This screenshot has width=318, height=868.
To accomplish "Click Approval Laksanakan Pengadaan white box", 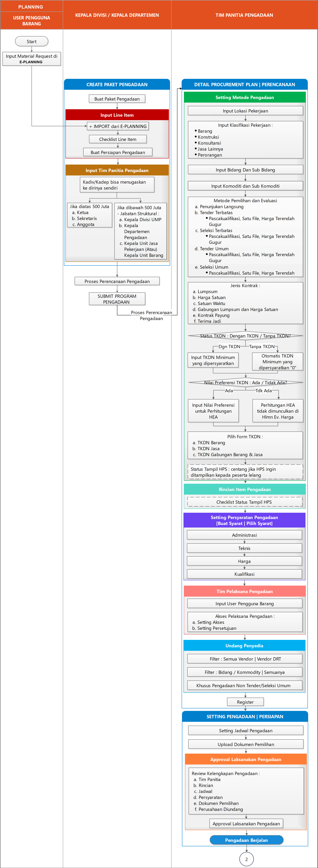I will pyautogui.click(x=246, y=823).
